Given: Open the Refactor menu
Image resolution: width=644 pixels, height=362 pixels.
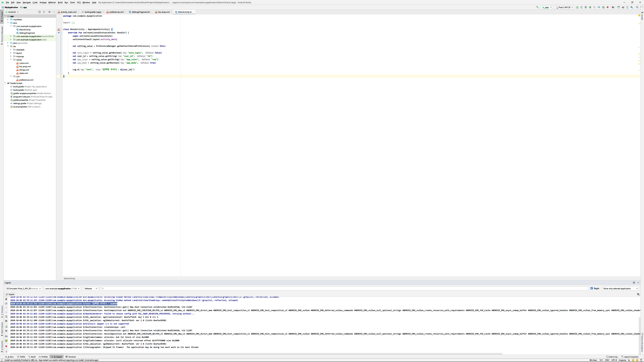Looking at the screenshot, I should click(52, 3).
